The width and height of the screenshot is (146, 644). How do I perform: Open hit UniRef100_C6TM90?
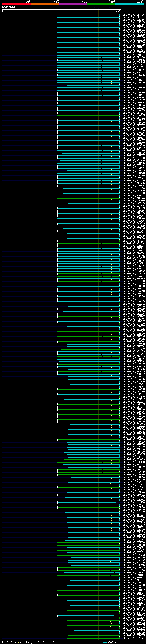[x=134, y=37]
